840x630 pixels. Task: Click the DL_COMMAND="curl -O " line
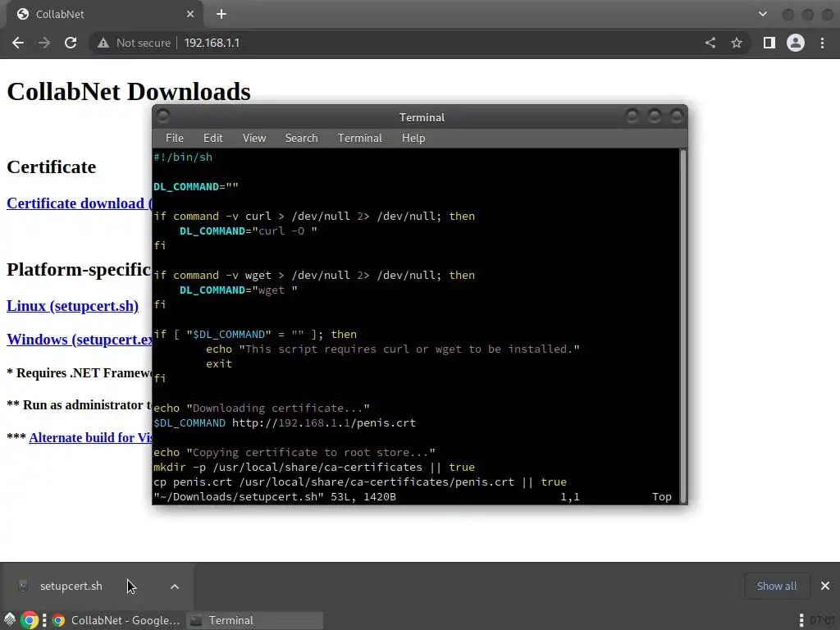pyautogui.click(x=248, y=231)
